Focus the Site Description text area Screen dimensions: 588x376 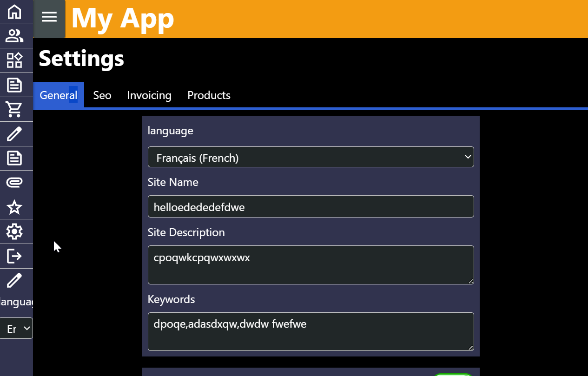pyautogui.click(x=311, y=265)
